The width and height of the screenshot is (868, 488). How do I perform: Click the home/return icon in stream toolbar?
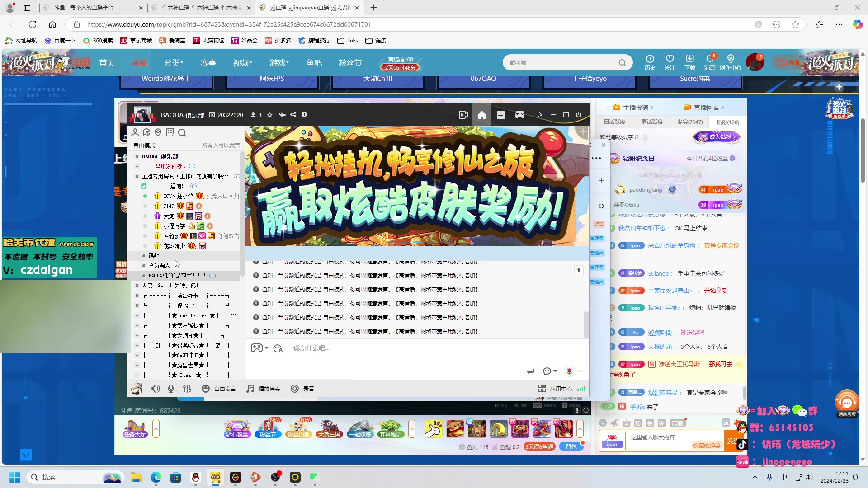[481, 114]
